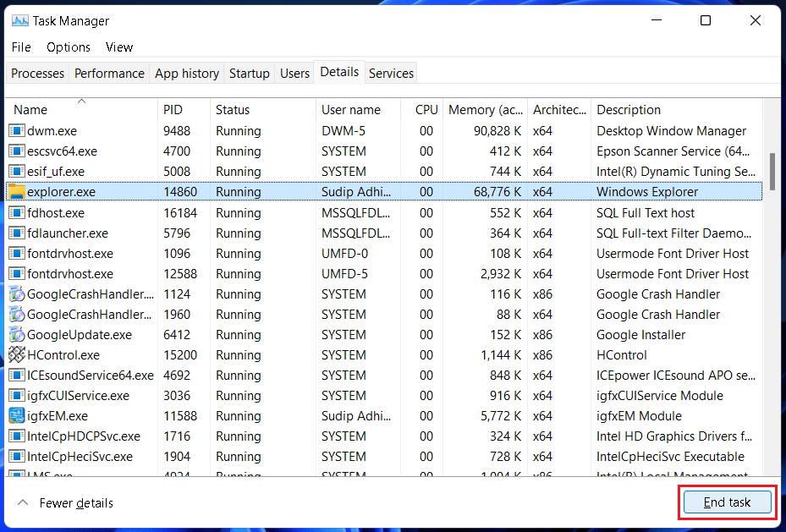Click the IntelCpHDCPSvc.exe icon
This screenshot has width=786, height=532.
tap(17, 436)
